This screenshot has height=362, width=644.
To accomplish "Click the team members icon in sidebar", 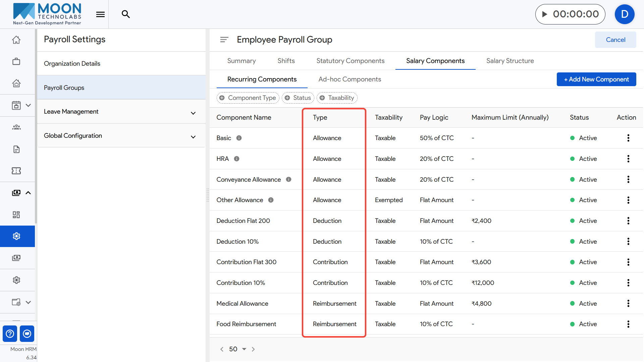I will coord(16,127).
